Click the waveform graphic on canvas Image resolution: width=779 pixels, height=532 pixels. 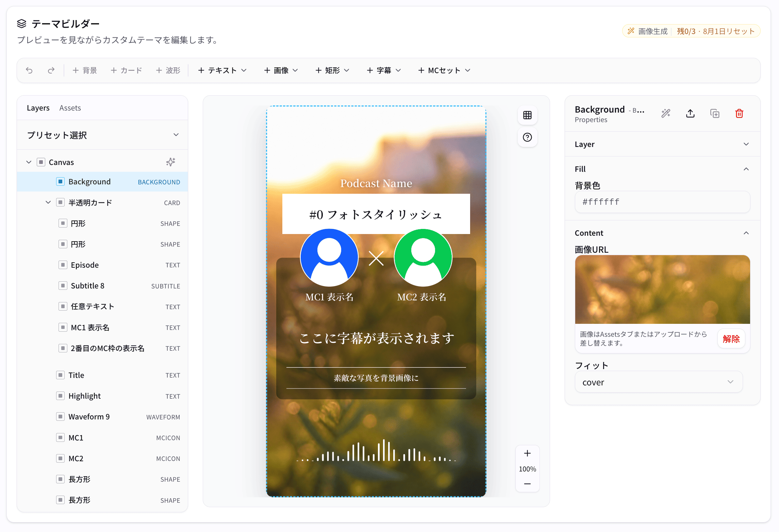click(x=376, y=450)
